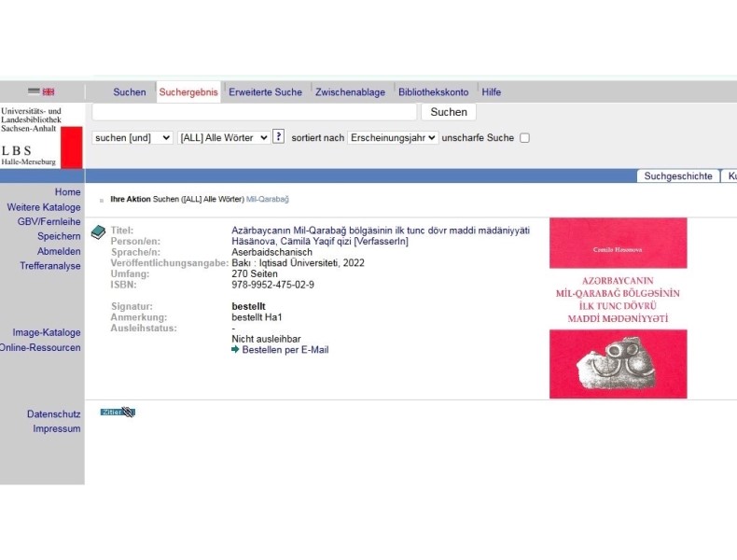
Task: Open the '[ALL] Alle Wörter' dropdown
Action: pyautogui.click(x=224, y=137)
